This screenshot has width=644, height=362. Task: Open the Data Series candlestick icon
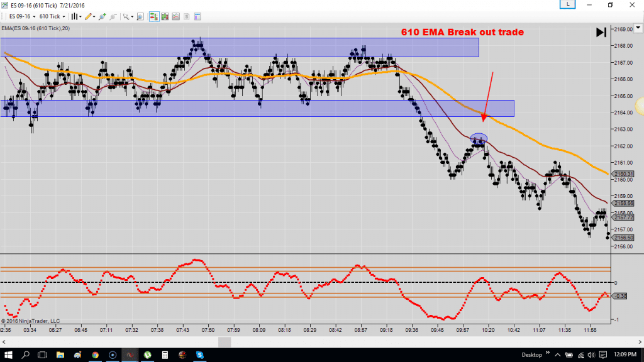click(x=165, y=16)
